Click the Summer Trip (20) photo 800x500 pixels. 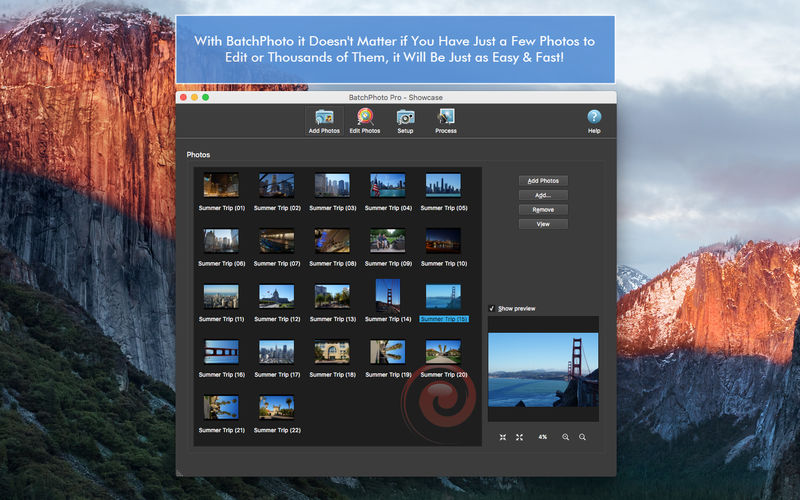pyautogui.click(x=443, y=352)
